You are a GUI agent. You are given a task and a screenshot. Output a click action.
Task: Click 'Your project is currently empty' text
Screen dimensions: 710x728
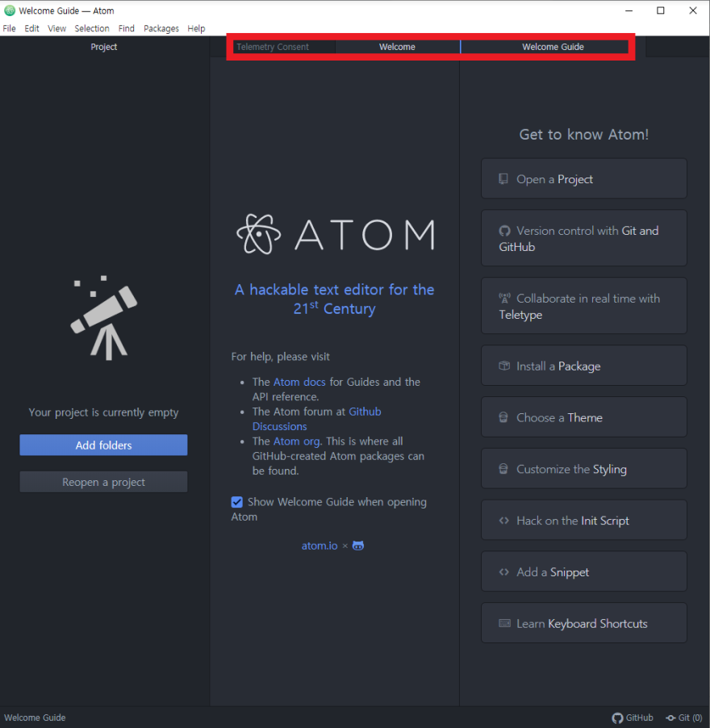(x=103, y=412)
